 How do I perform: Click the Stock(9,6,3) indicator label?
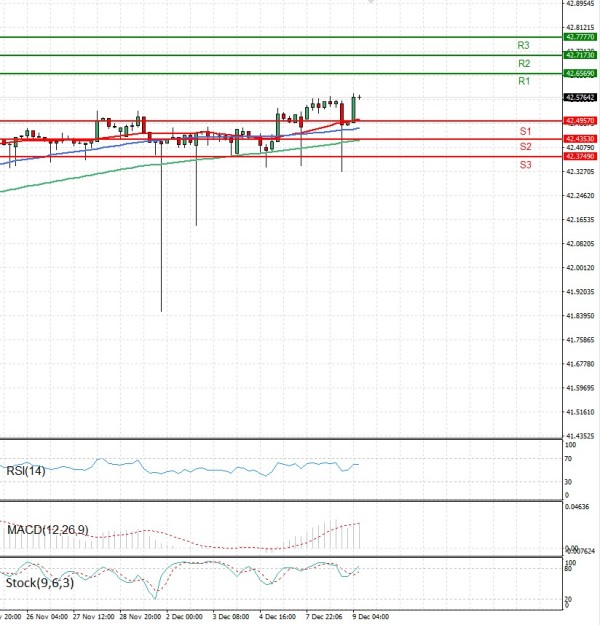click(39, 582)
